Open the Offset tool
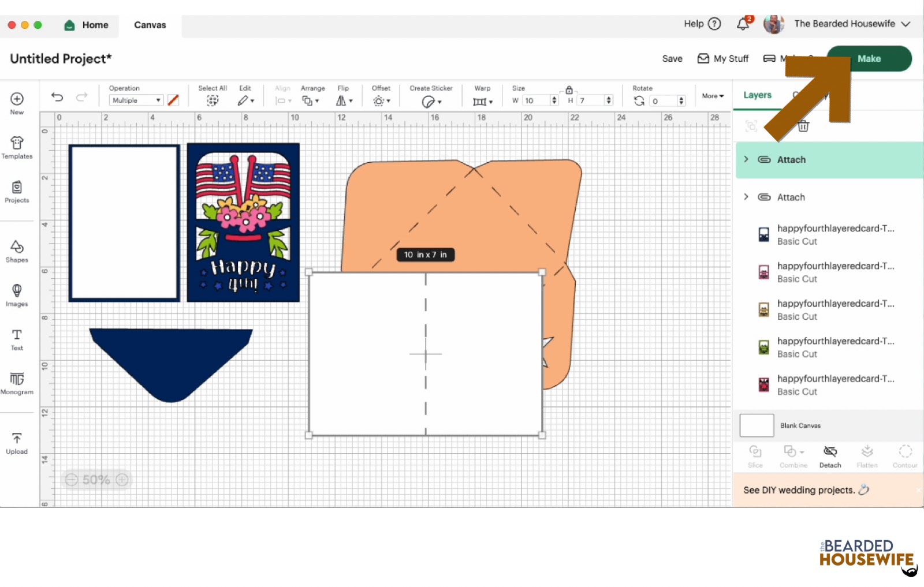 click(381, 101)
